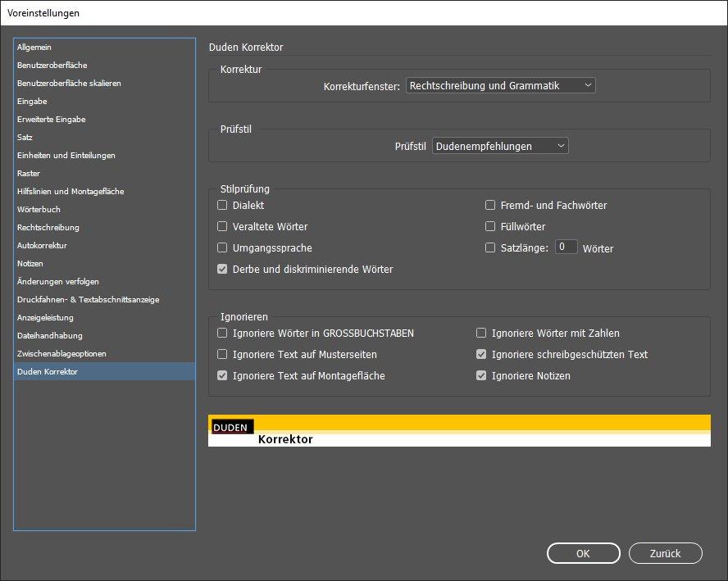Confirm preferences with the OK button

[x=583, y=553]
